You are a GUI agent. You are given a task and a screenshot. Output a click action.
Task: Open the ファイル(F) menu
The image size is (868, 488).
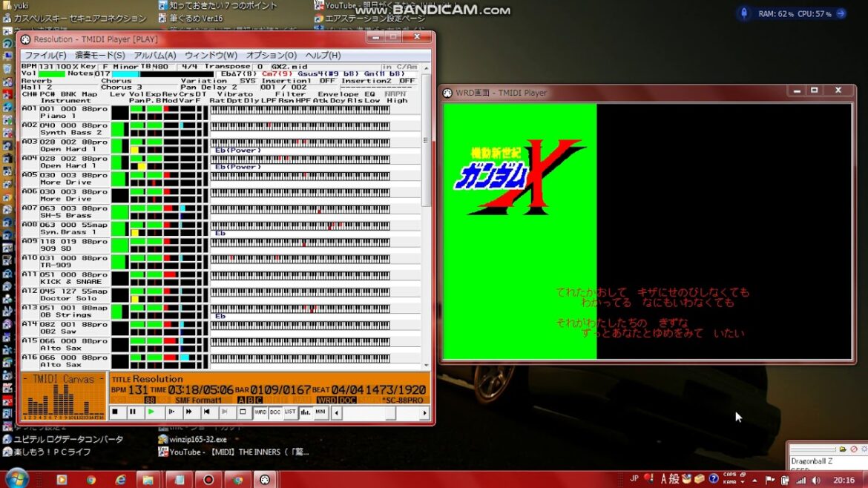click(x=45, y=56)
